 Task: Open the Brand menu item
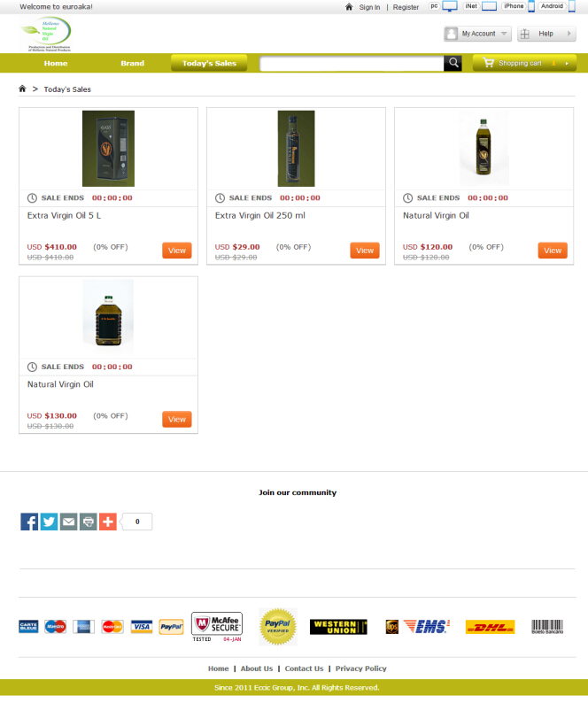pyautogui.click(x=132, y=64)
